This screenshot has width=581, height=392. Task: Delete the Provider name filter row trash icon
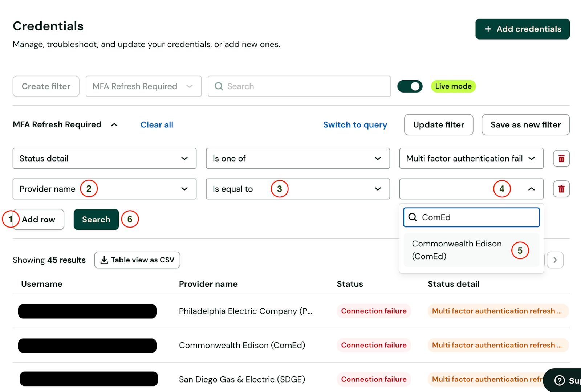point(561,189)
